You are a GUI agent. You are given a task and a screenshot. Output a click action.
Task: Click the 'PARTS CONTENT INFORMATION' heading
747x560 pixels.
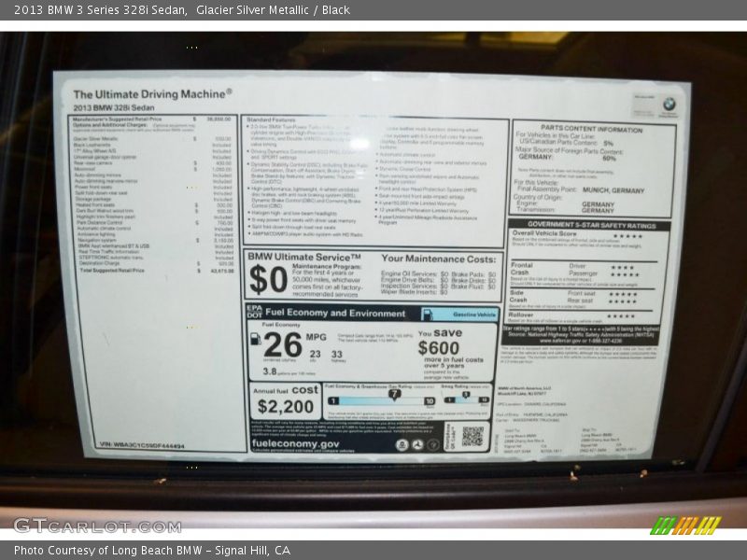pyautogui.click(x=591, y=129)
